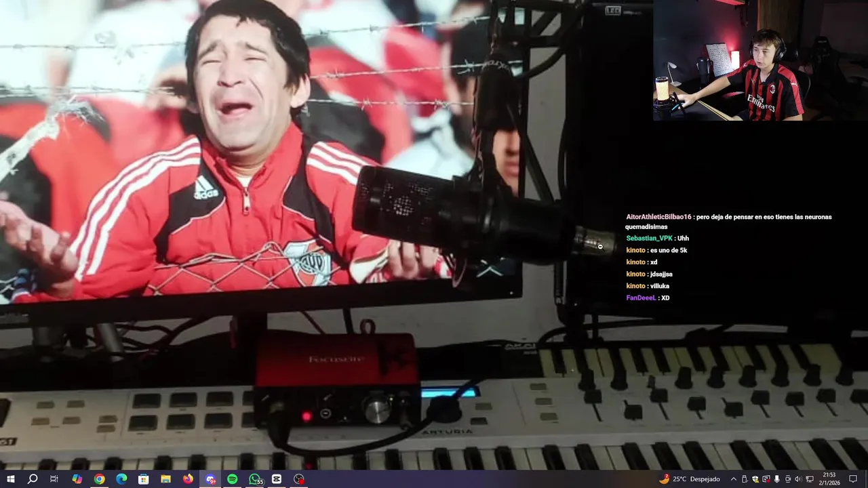Click the camera tray icon

(x=787, y=479)
